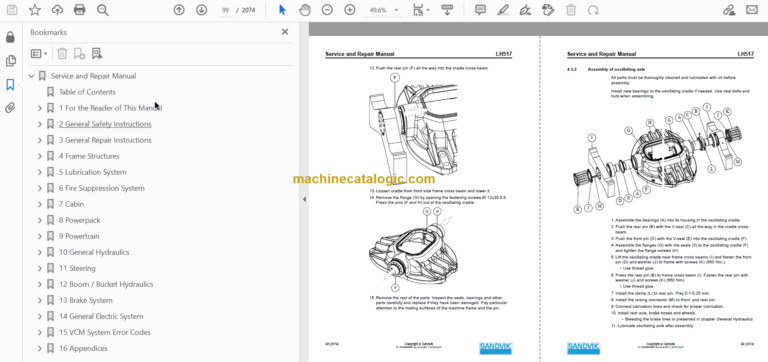Activate the selection arrow tool
The image size is (768, 362).
[x=282, y=10]
